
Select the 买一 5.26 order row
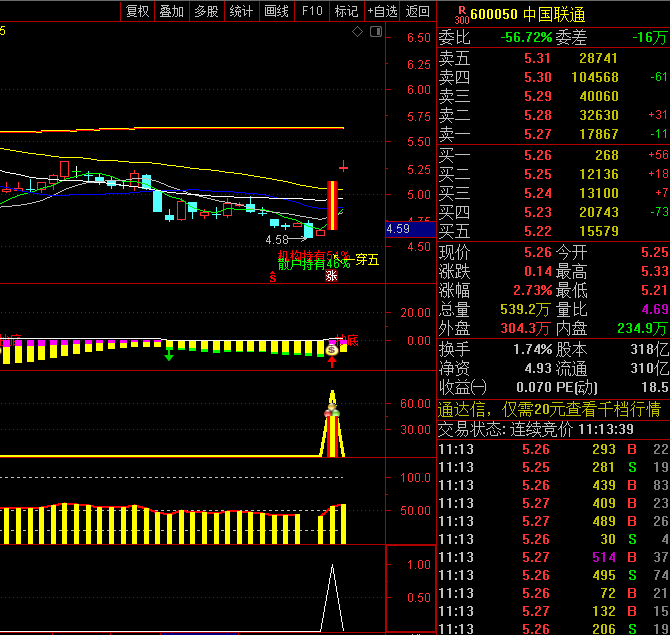point(553,155)
